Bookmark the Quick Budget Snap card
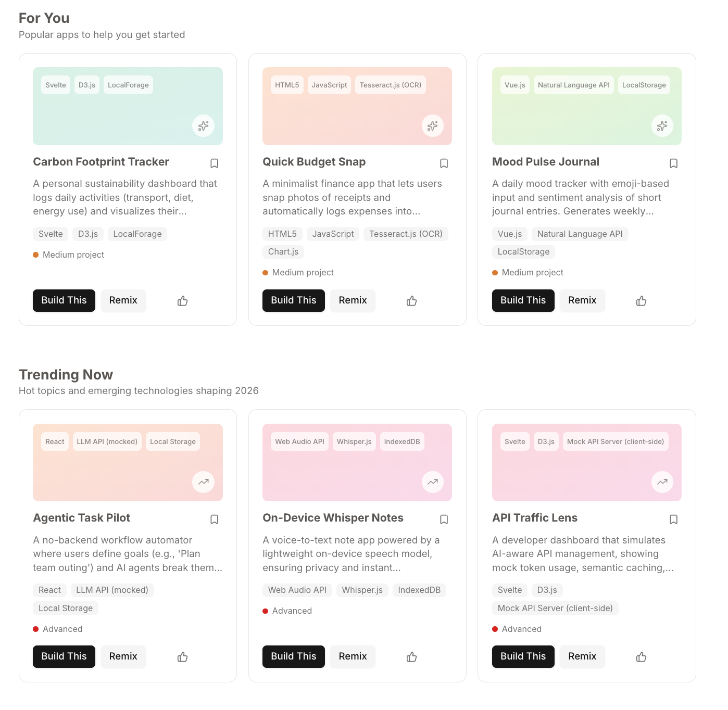Image resolution: width=728 pixels, height=710 pixels. [444, 163]
